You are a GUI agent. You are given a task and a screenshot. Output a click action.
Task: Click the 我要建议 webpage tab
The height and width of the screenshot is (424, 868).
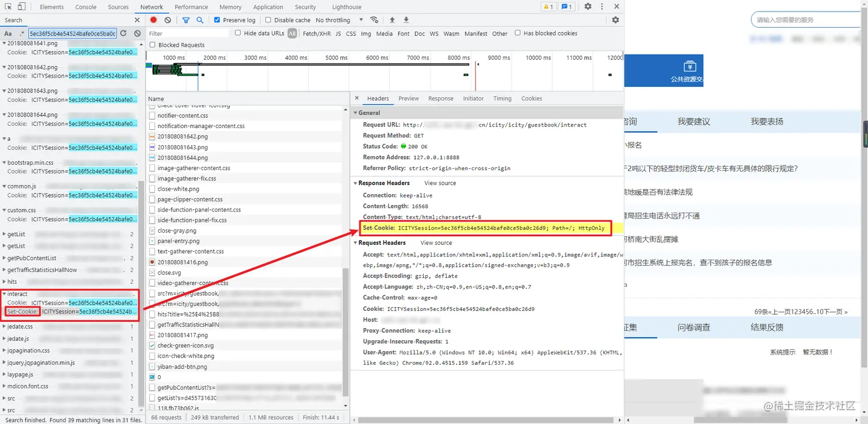tap(693, 121)
